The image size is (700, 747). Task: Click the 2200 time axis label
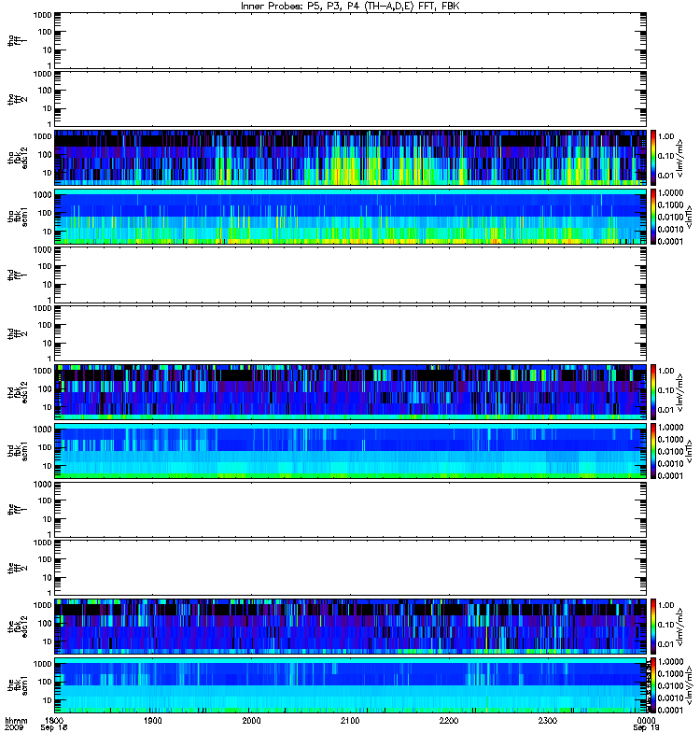449,720
